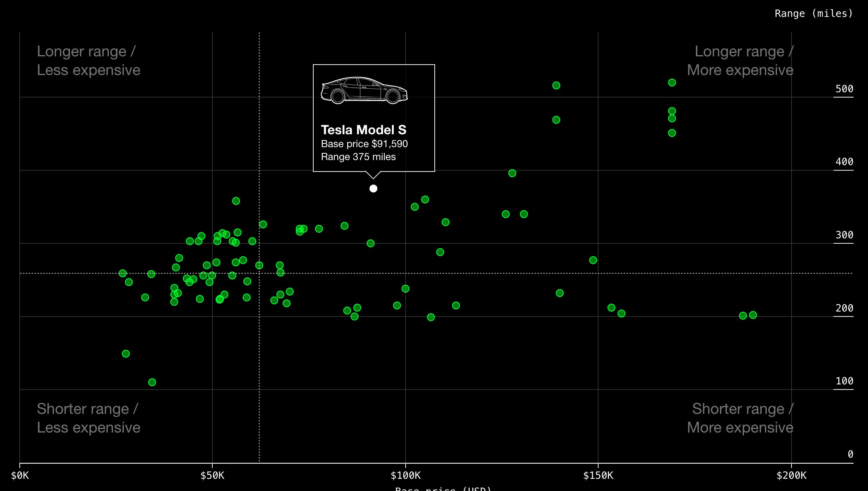Select the highest green dot near $170K

(x=672, y=83)
